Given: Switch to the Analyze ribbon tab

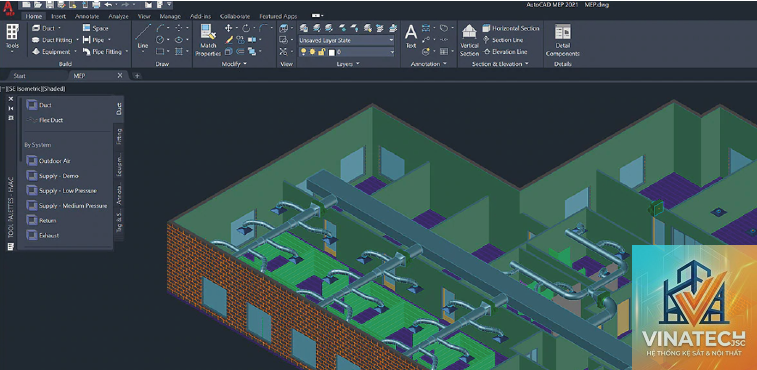Looking at the screenshot, I should (x=118, y=16).
